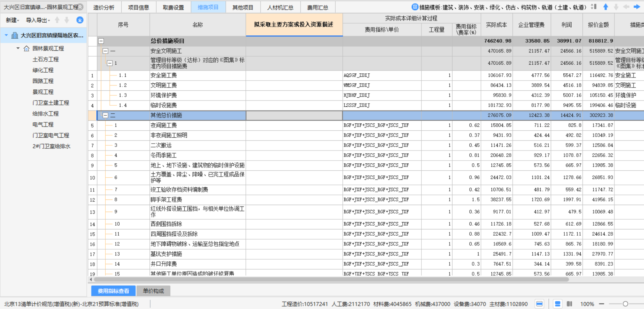Click the row highlight icon in status bar
644x309 pixels.
539,304
